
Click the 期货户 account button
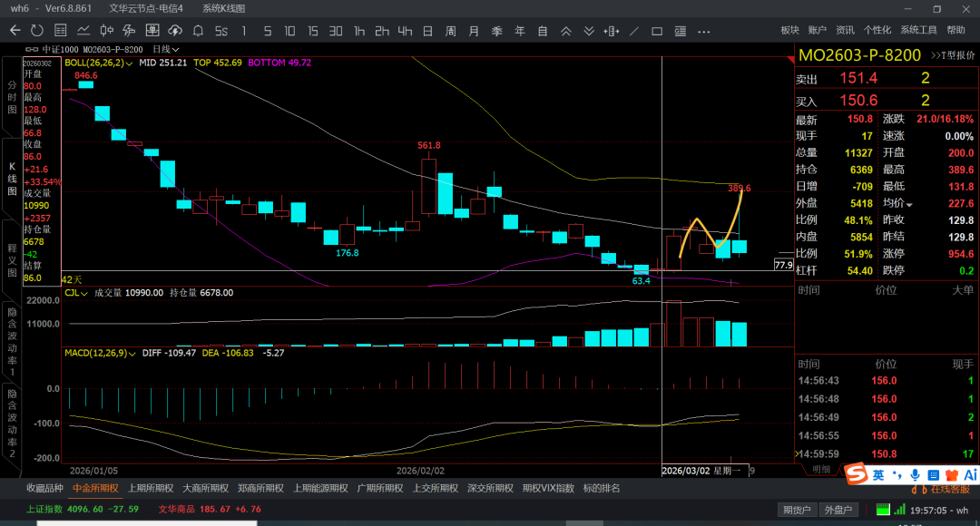click(x=797, y=510)
